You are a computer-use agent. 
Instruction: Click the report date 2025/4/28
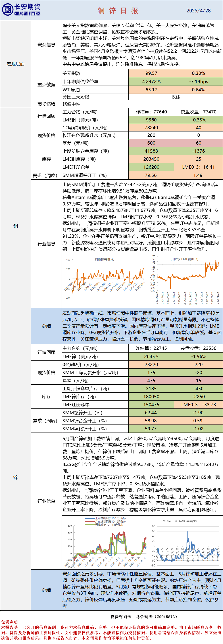198,10
